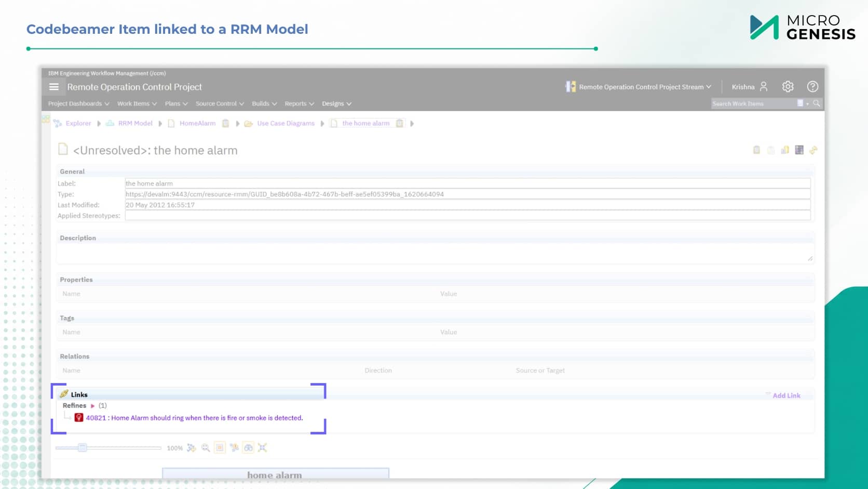Click the Links section header
Screen dimensions: 868x489
point(79,394)
